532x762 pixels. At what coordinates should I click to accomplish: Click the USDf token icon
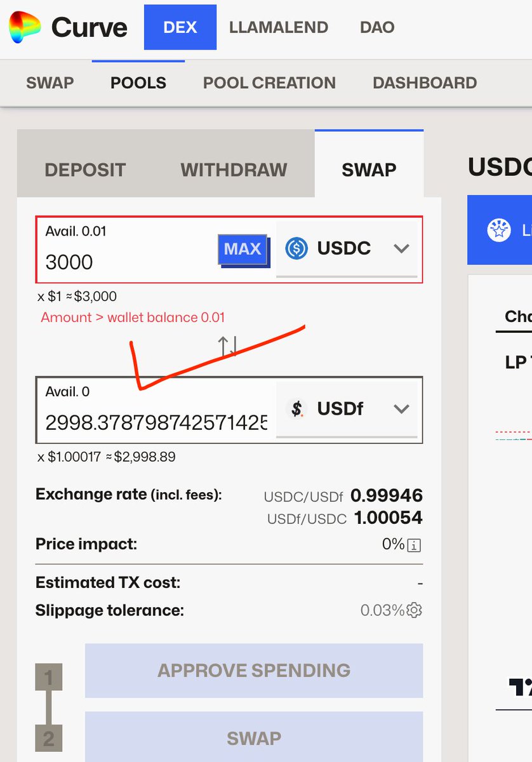pyautogui.click(x=296, y=408)
